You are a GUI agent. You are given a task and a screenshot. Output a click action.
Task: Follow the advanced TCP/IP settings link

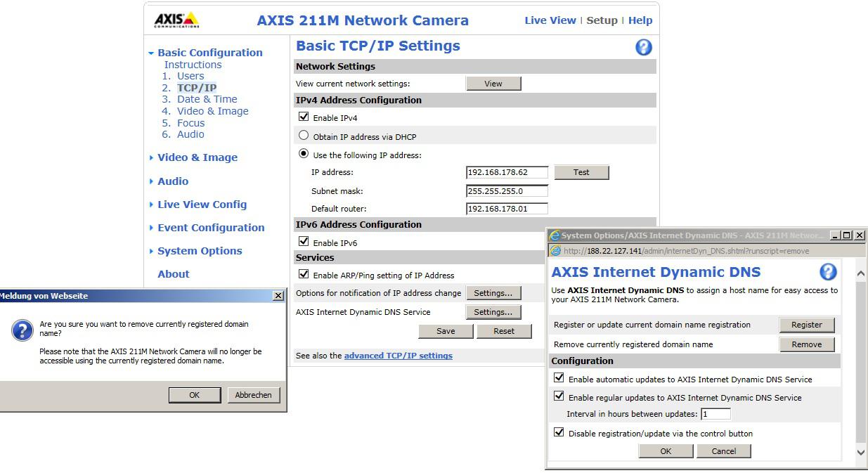point(398,356)
